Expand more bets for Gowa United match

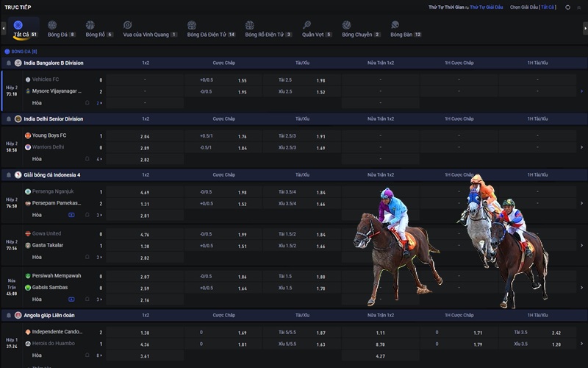tap(99, 258)
